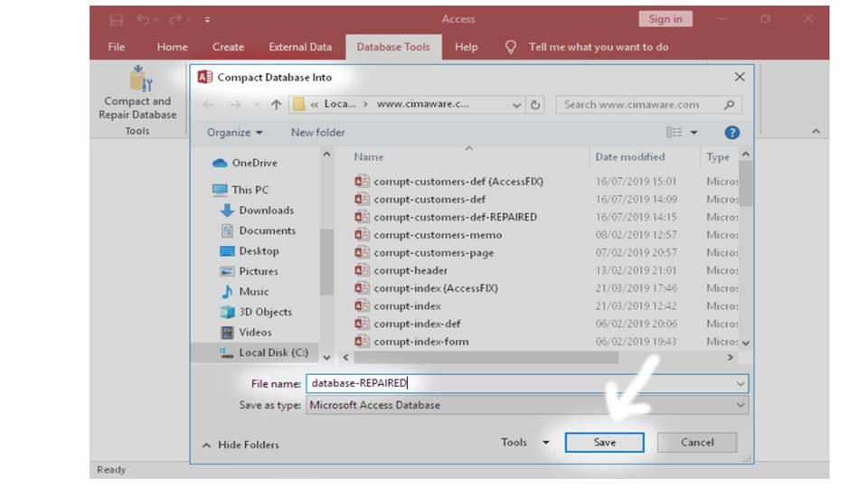Click the refresh icon beside address bar
The image size is (868, 488).
[x=534, y=105]
